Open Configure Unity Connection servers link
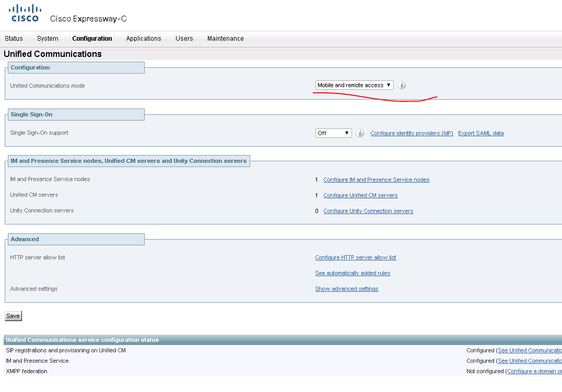 point(368,211)
